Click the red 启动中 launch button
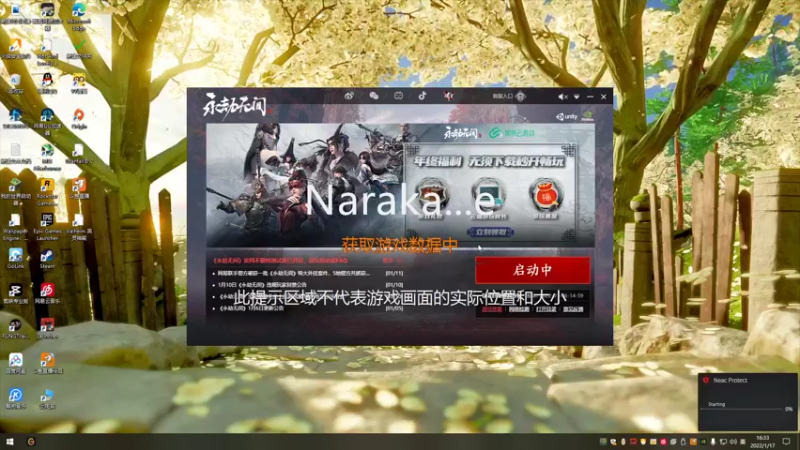 [x=533, y=270]
